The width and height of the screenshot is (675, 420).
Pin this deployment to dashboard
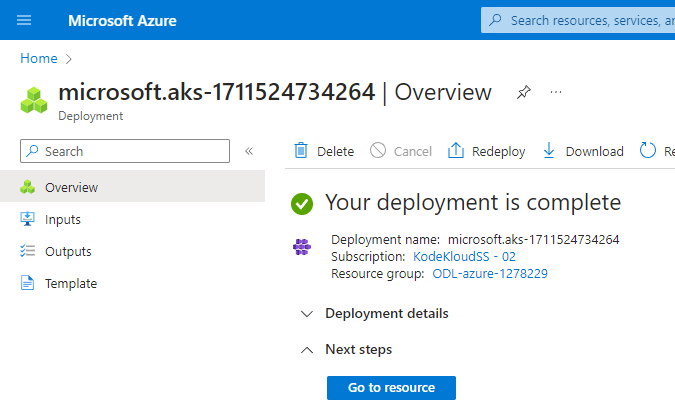(x=523, y=93)
